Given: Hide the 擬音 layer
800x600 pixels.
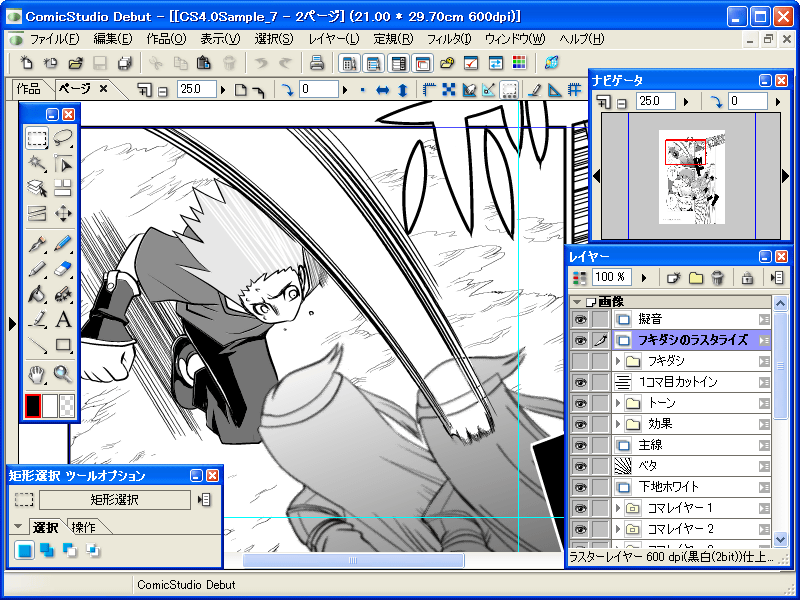Looking at the screenshot, I should pyautogui.click(x=580, y=319).
